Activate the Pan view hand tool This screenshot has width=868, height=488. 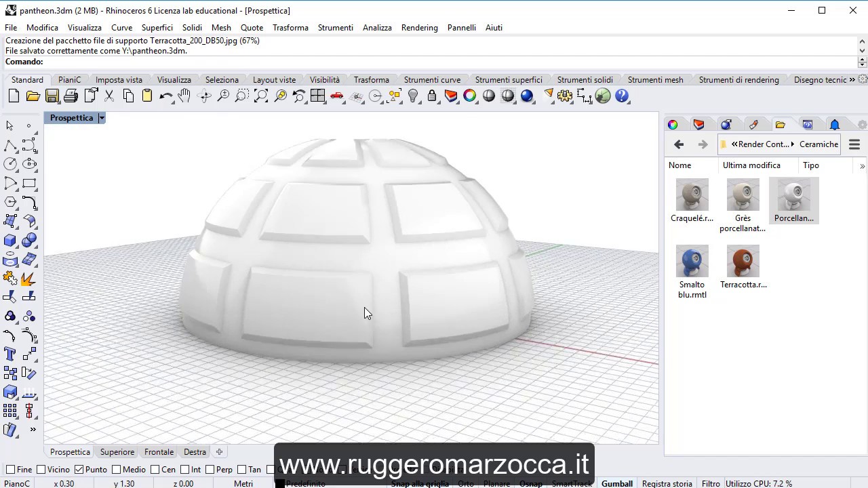[184, 96]
